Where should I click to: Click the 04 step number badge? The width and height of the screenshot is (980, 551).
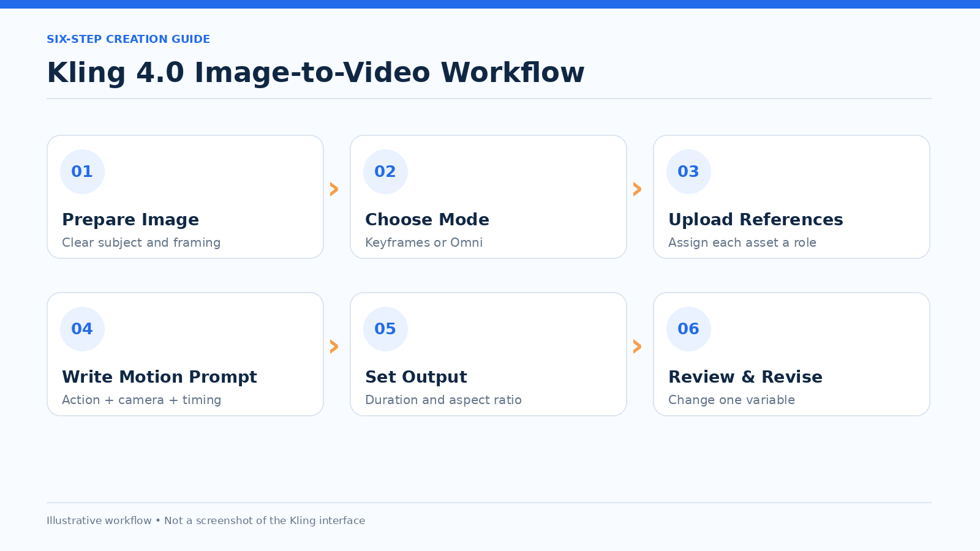tap(82, 329)
